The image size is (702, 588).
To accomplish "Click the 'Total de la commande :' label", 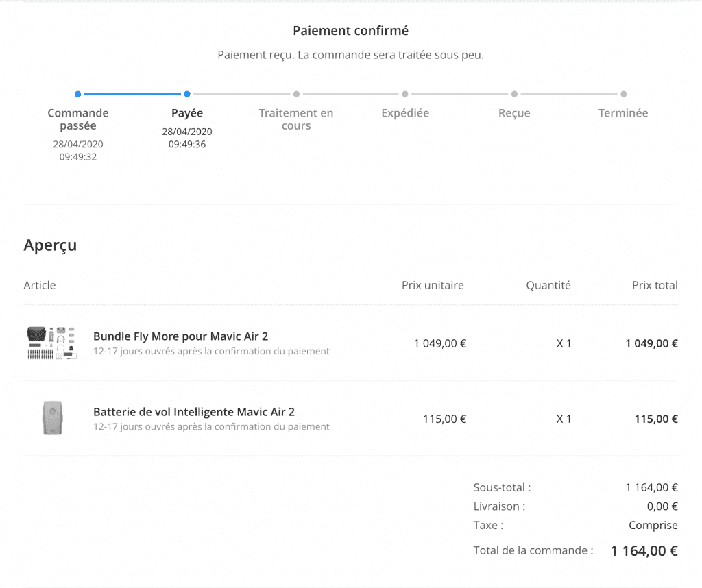I will (x=533, y=550).
